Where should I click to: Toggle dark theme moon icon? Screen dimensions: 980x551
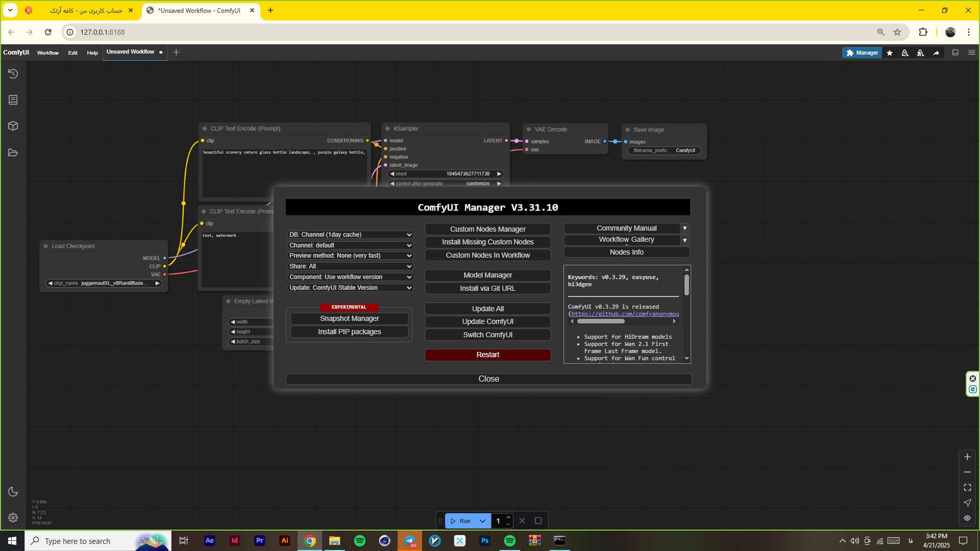13,492
